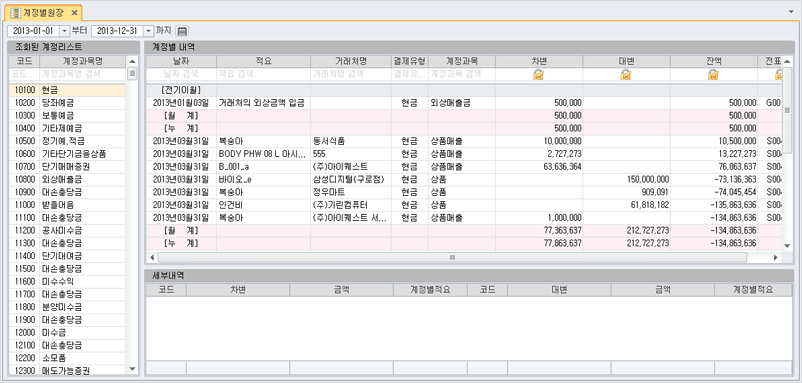The image size is (802, 383).
Task: Select account 10800 외상매출금 in list
Action: (68, 179)
